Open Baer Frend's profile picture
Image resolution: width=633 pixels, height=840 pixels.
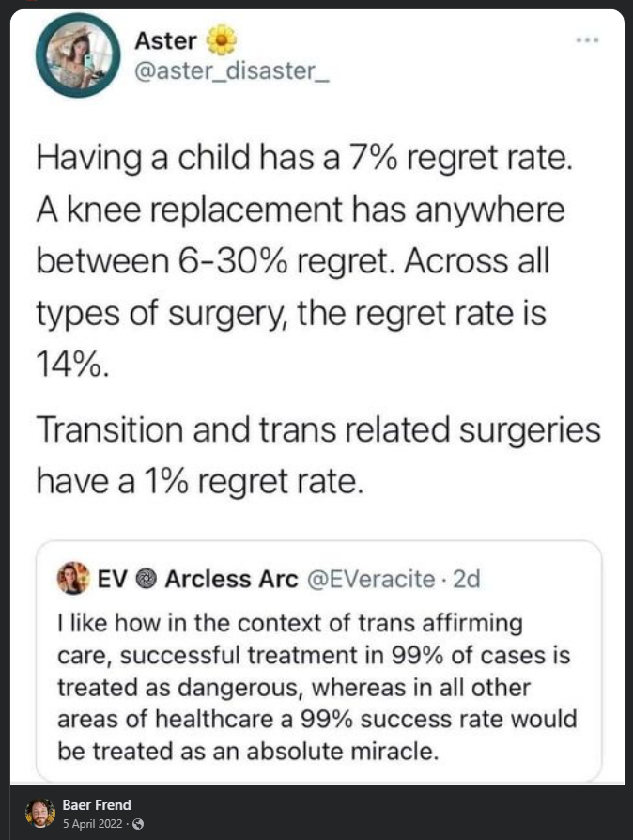tap(40, 813)
